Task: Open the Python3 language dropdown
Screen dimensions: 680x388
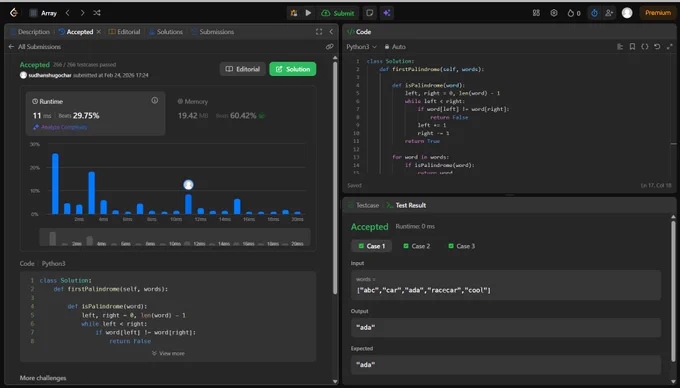Action: (x=361, y=46)
